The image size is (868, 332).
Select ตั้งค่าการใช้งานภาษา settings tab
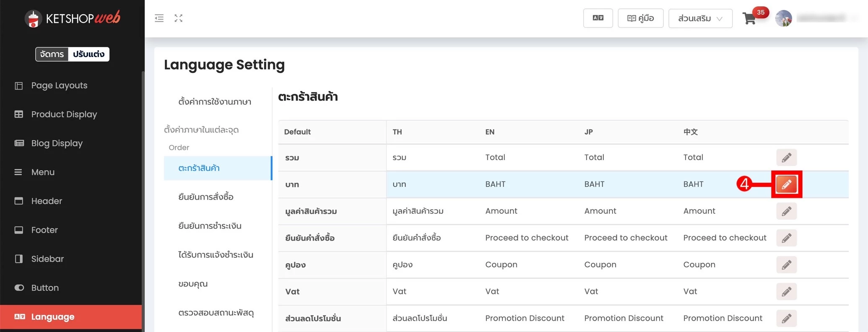click(x=215, y=102)
